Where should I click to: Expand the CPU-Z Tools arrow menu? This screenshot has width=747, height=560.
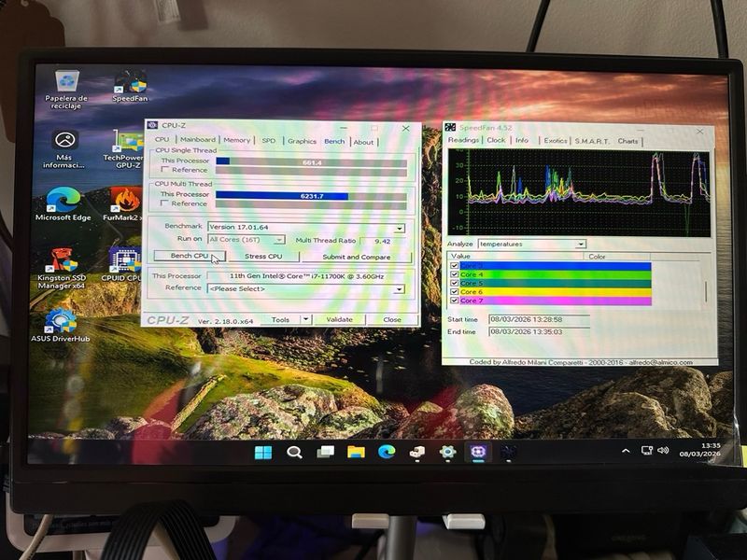(306, 319)
